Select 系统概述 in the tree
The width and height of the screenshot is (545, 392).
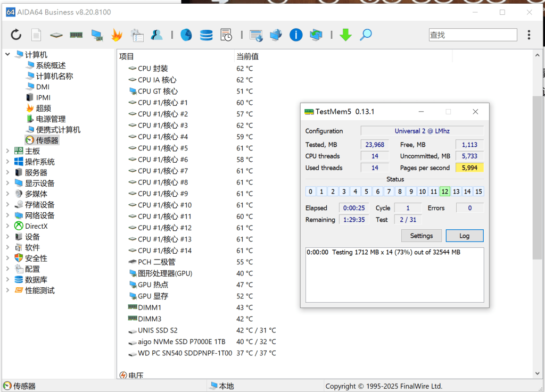click(51, 65)
